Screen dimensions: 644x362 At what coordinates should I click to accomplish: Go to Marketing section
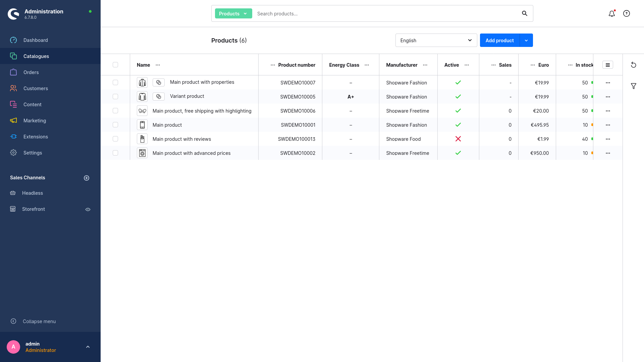point(35,121)
